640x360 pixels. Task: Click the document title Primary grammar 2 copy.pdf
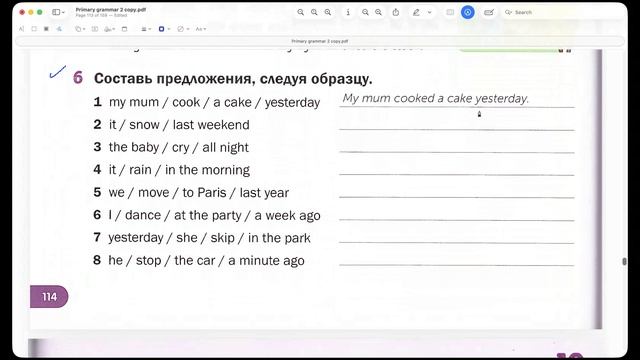tap(111, 9)
